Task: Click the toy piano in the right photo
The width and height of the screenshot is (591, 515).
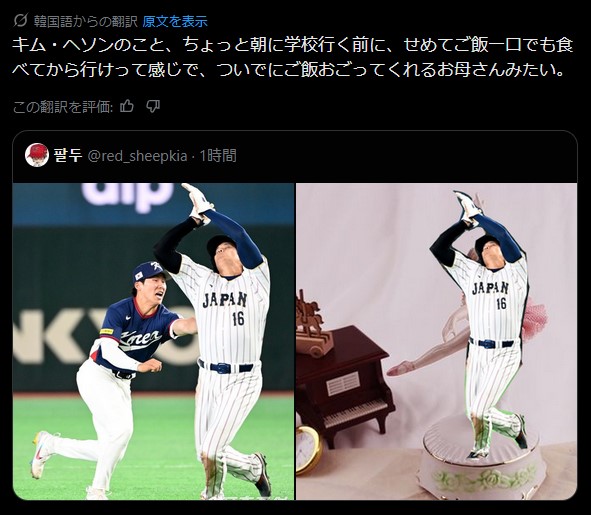Action: pos(343,385)
